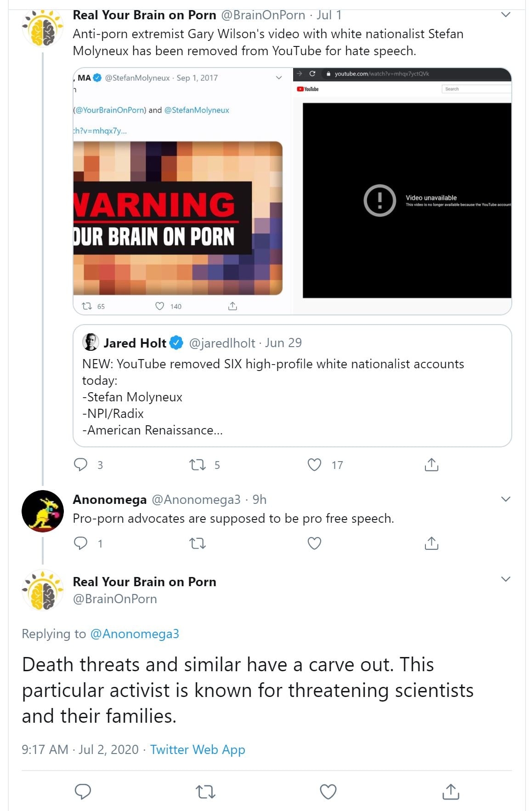Share the Jul 1 BrainOnPorn tweet
The width and height of the screenshot is (532, 811).
(x=431, y=465)
